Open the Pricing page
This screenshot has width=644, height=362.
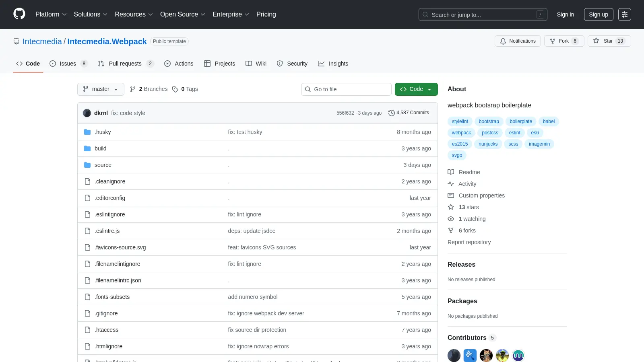[x=266, y=14]
